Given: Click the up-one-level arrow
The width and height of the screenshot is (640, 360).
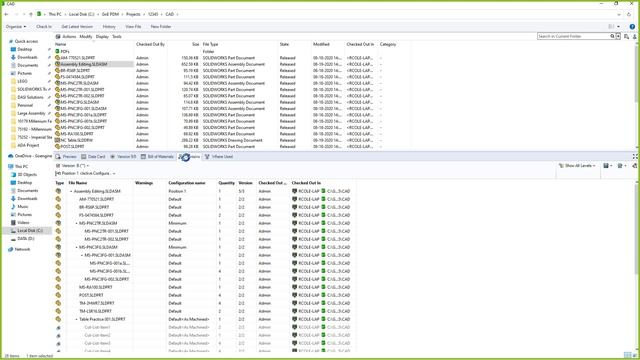Looking at the screenshot, I should pyautogui.click(x=31, y=14).
